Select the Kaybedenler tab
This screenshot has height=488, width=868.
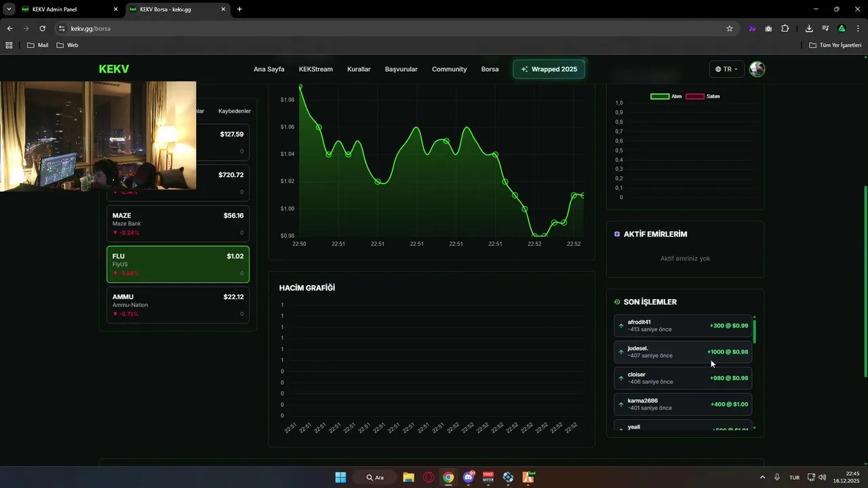pyautogui.click(x=235, y=110)
